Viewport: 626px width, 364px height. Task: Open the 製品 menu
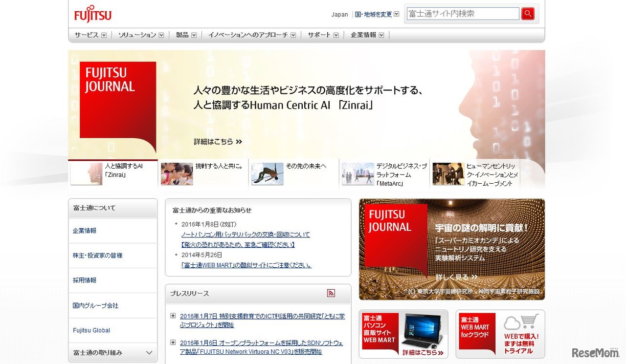tap(186, 35)
